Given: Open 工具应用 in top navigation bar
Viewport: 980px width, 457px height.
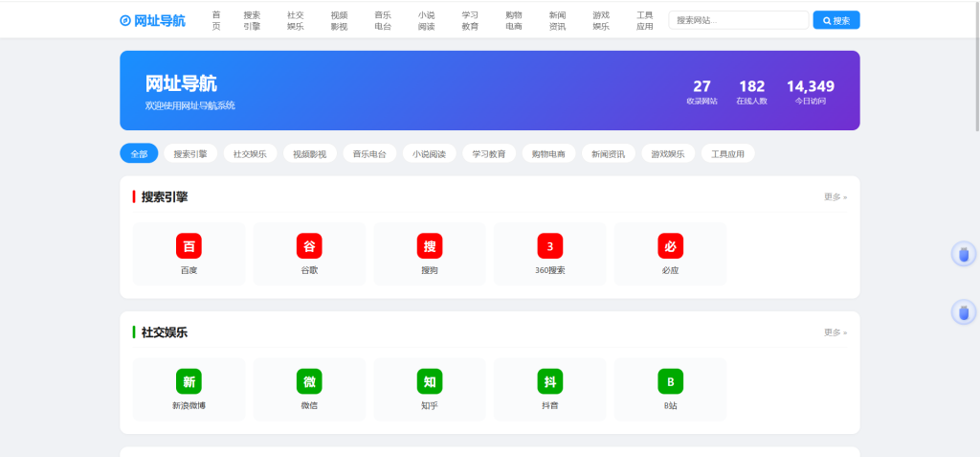Looking at the screenshot, I should point(645,21).
